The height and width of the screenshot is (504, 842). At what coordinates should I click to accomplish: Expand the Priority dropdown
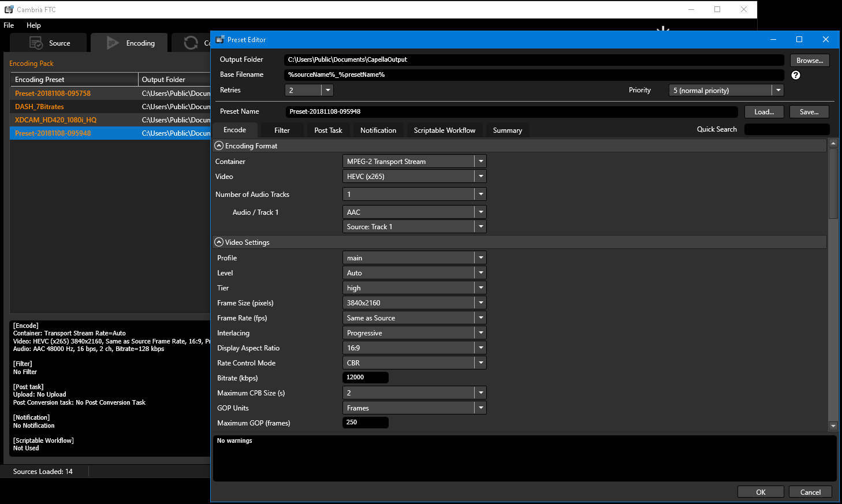(x=778, y=91)
